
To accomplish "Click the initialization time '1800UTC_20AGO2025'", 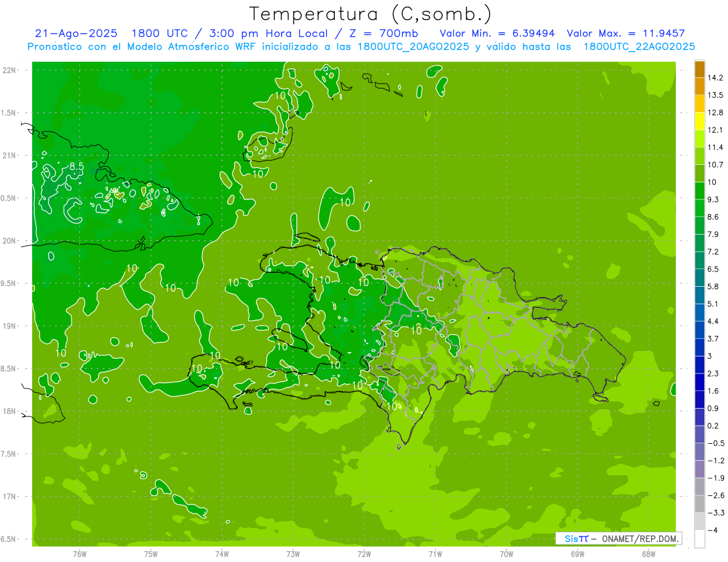I will pos(412,47).
